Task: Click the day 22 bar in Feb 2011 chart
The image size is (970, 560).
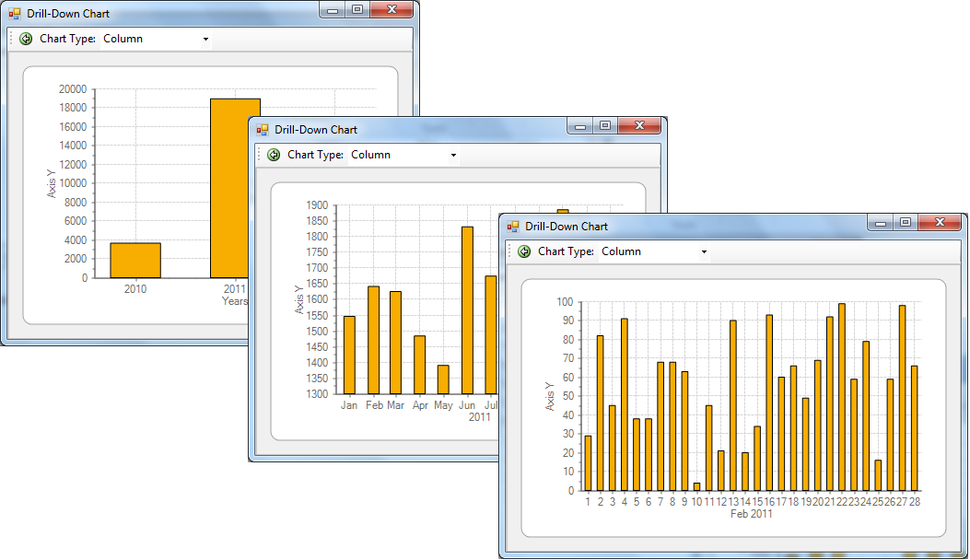Action: (841, 396)
